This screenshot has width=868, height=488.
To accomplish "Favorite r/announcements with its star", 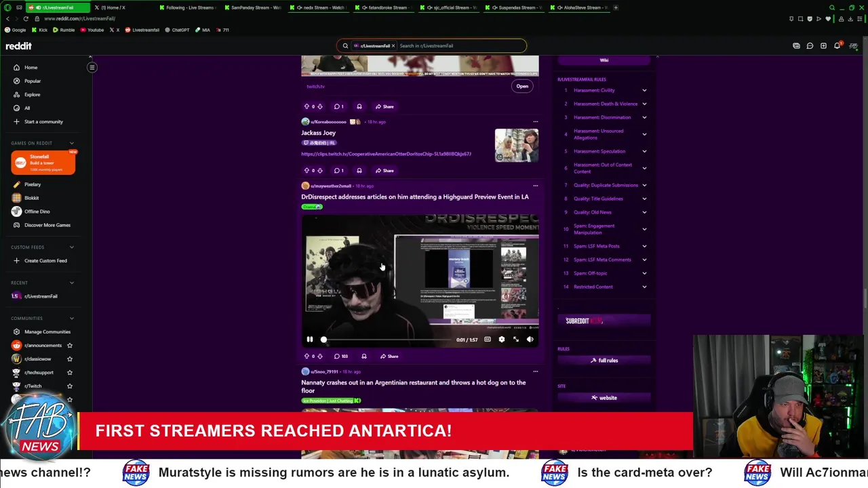I will click(69, 345).
